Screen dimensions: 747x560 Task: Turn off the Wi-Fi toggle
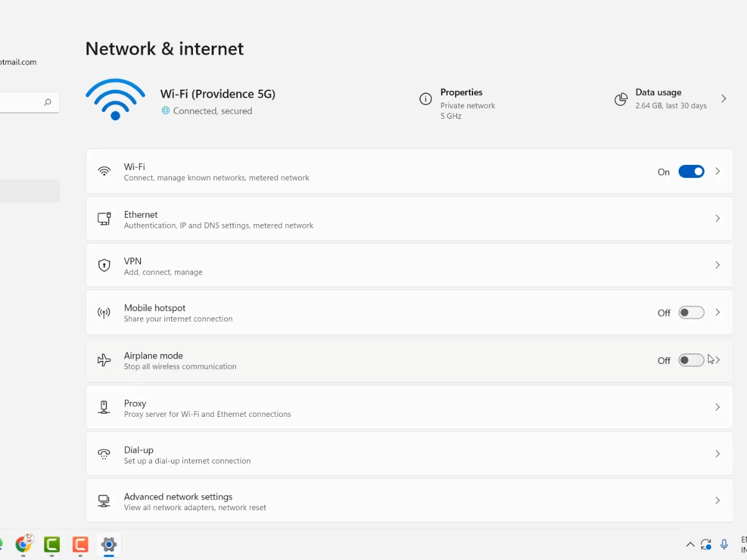pos(691,172)
